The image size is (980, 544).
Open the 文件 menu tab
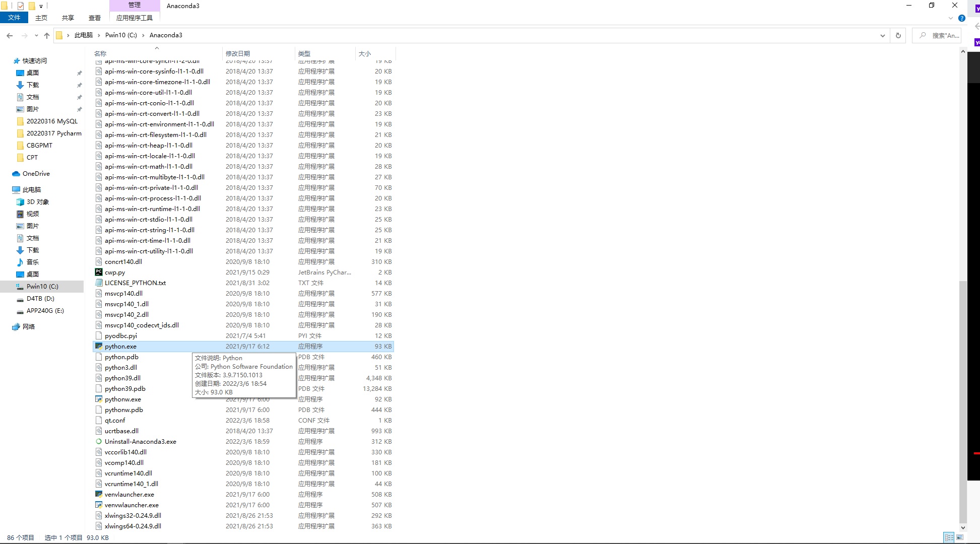point(14,18)
